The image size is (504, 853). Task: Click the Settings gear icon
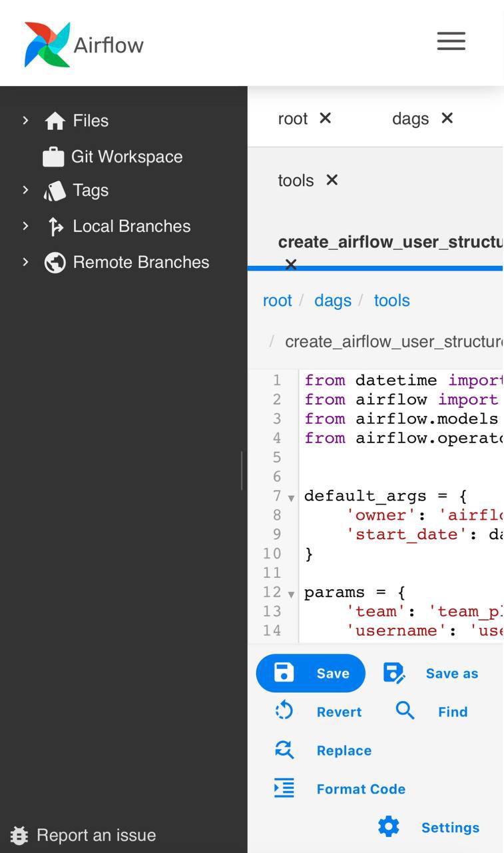click(x=389, y=827)
